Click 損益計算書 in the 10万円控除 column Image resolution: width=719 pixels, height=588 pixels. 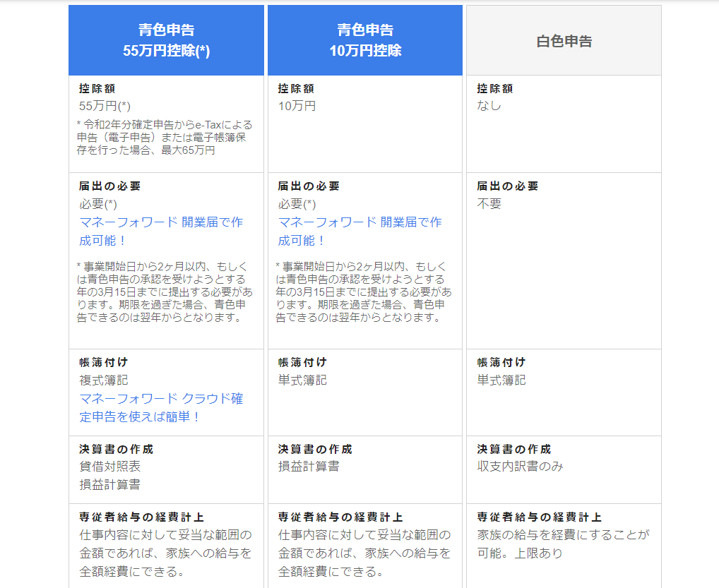coord(309,466)
